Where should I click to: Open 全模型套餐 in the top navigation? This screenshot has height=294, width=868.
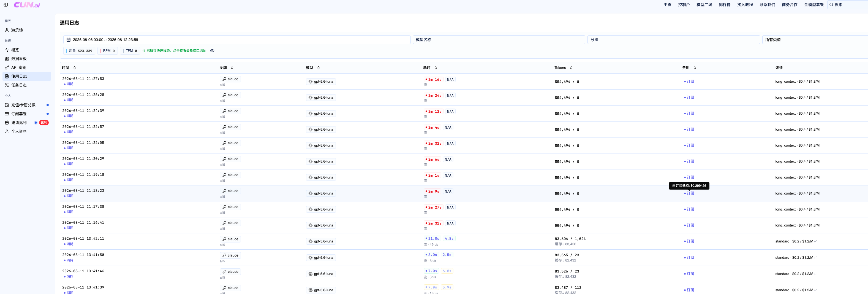(814, 5)
